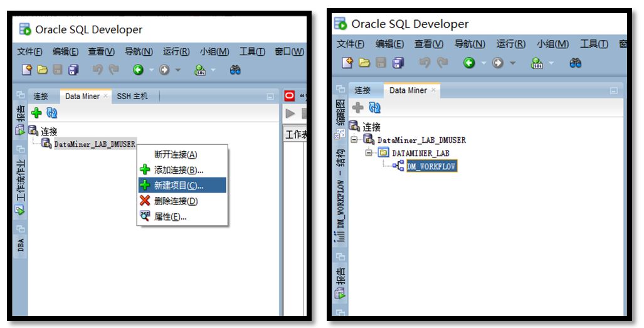Choose 删除连接(D) from context menu
Screen dimensions: 644x328
182,201
